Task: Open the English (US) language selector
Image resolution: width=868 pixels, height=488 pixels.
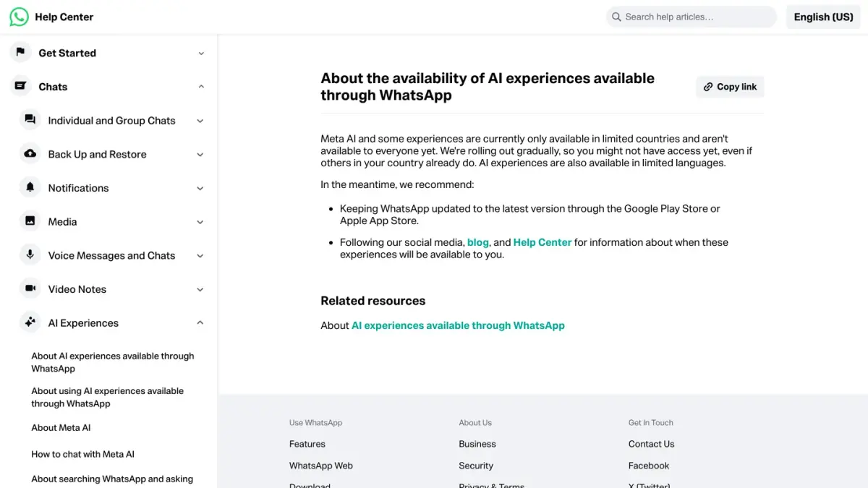Action: point(823,17)
